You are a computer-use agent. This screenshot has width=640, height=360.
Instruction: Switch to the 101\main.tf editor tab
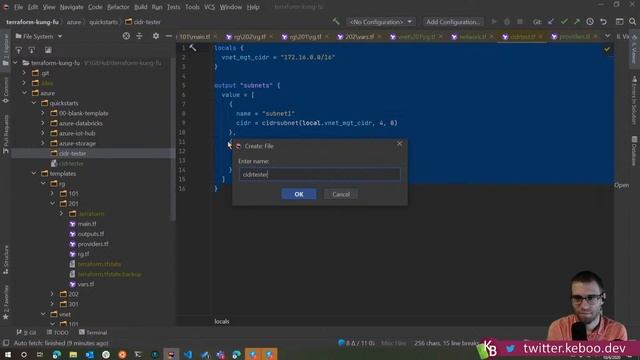(x=195, y=36)
